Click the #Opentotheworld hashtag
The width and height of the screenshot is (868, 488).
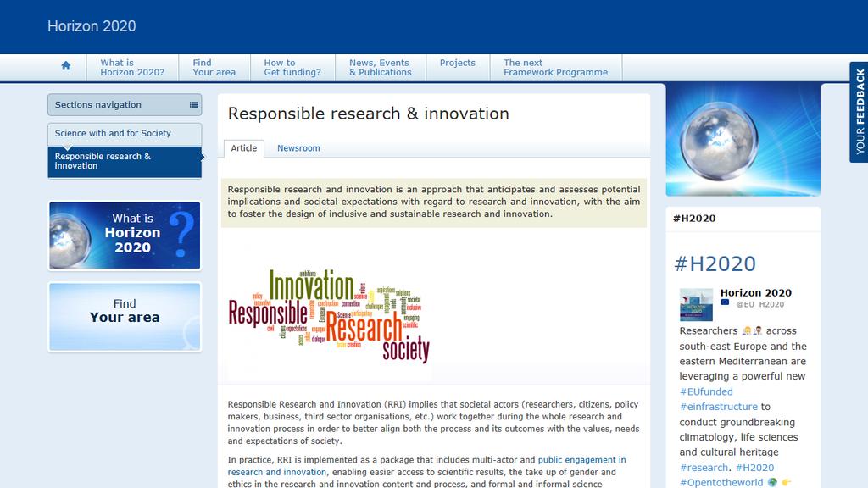721,482
